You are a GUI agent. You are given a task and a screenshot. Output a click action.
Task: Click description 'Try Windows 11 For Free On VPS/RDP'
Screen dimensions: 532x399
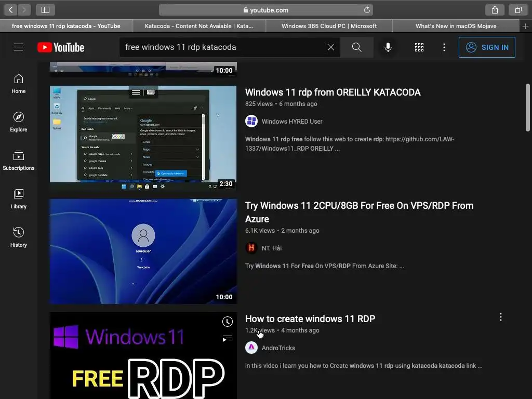pyautogui.click(x=325, y=266)
